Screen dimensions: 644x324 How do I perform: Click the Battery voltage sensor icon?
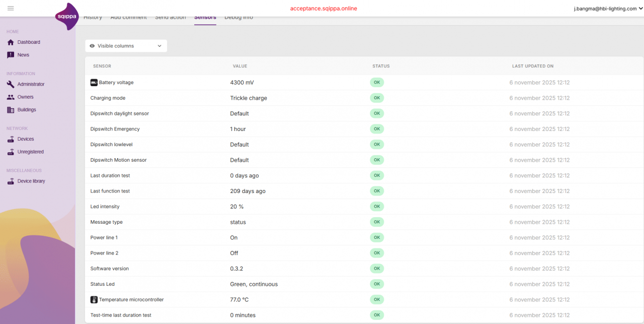(x=94, y=83)
